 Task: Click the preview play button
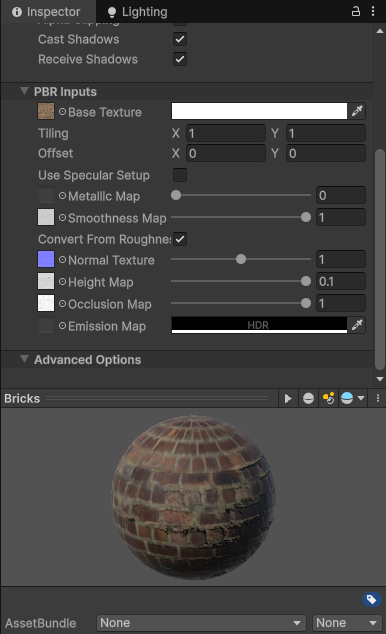coord(288,399)
